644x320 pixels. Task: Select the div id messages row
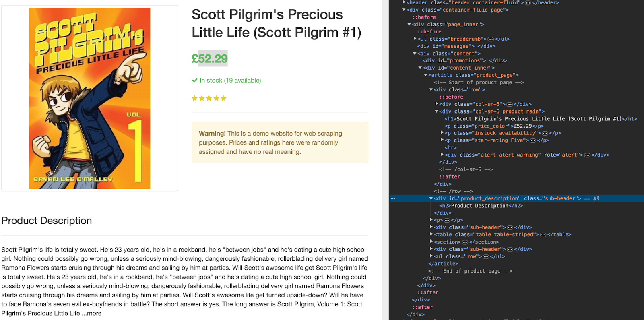click(456, 46)
